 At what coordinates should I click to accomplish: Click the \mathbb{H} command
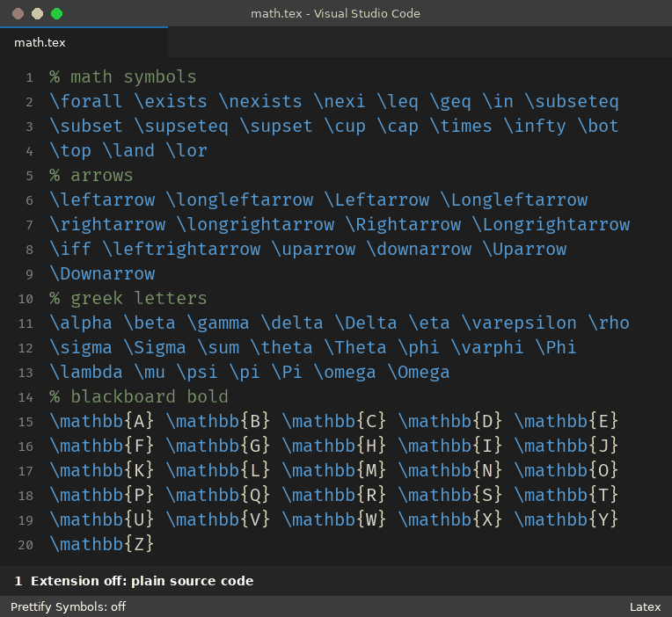(334, 446)
